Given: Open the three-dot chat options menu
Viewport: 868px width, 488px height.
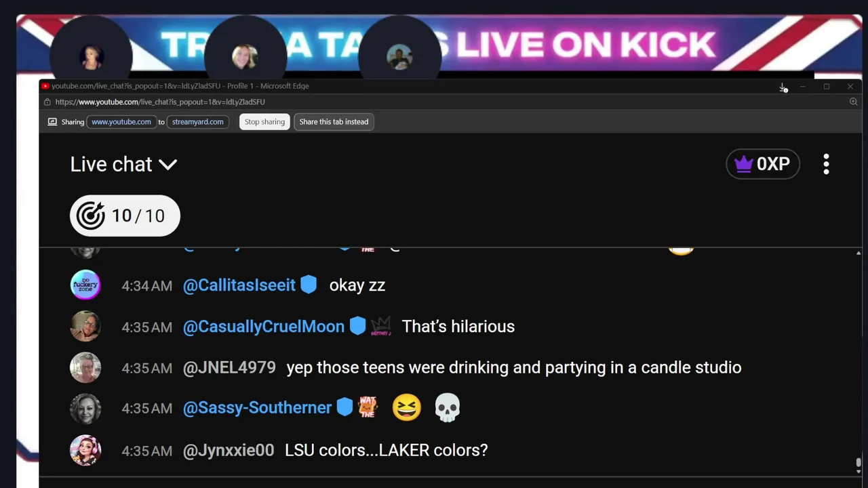Looking at the screenshot, I should 826,164.
